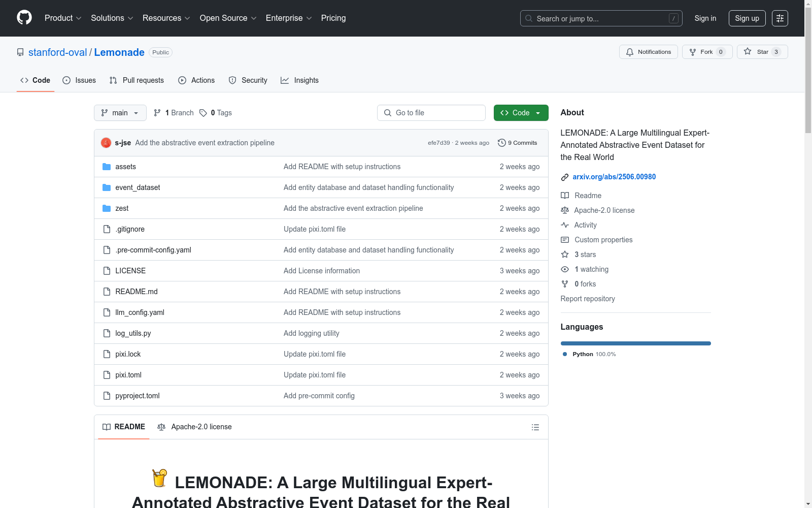Expand the Solutions menu
The image size is (812, 508).
(112, 18)
